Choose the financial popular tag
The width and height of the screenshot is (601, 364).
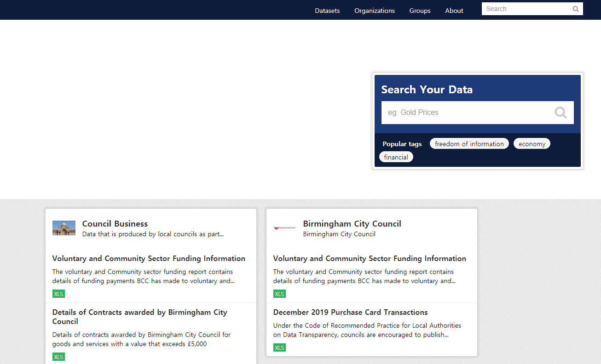(x=396, y=157)
